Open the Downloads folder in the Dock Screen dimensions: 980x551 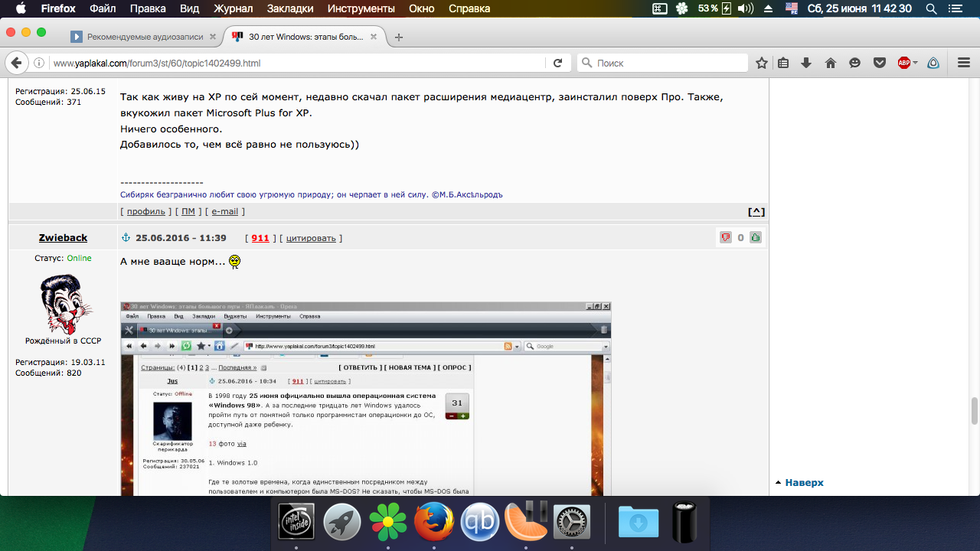coord(638,522)
